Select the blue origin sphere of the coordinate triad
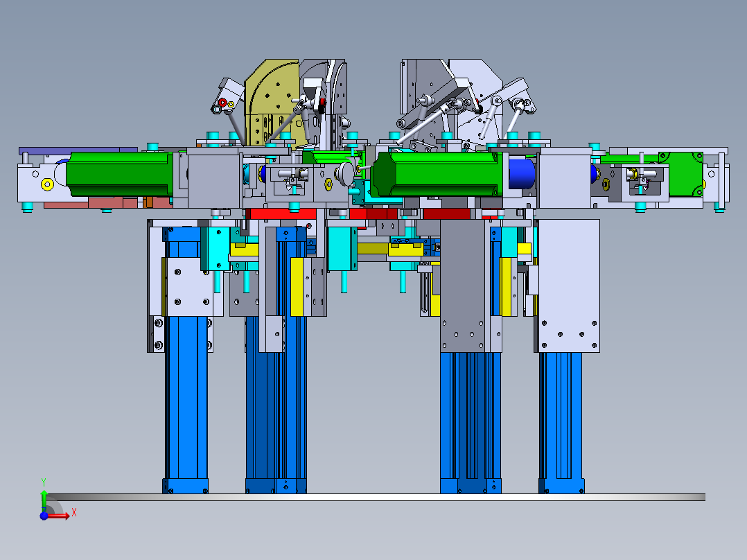Screen dimensions: 747x560 tap(44, 516)
